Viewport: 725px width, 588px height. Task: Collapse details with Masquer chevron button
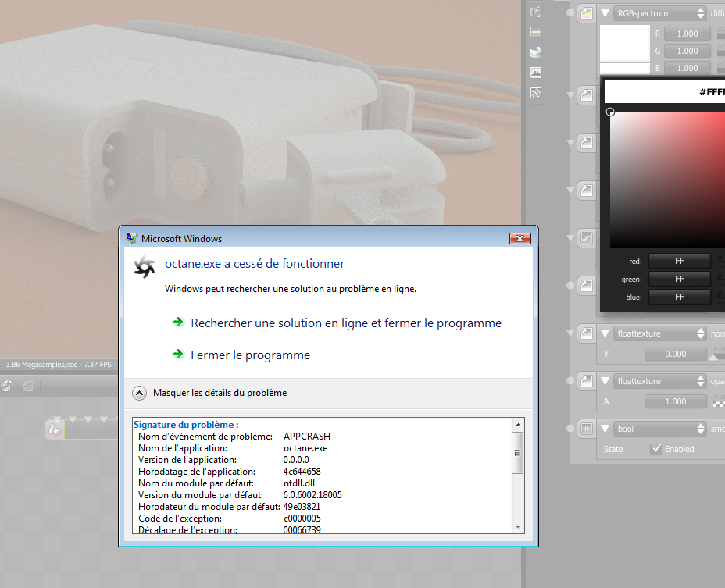(x=140, y=393)
